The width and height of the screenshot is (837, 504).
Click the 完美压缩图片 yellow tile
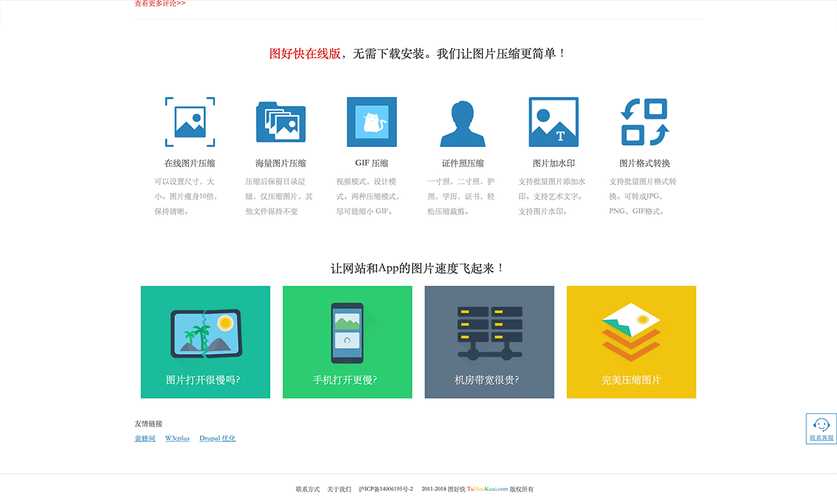[631, 342]
